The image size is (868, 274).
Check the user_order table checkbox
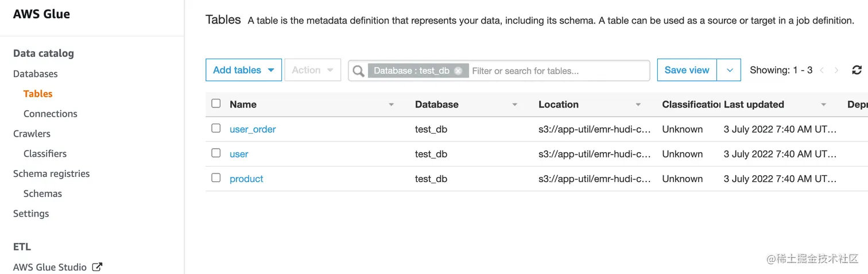216,128
